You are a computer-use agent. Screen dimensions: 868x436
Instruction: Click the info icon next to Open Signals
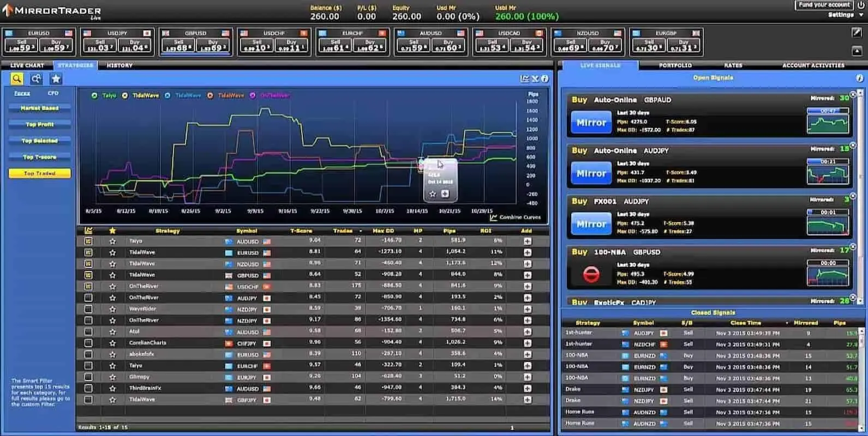click(860, 78)
